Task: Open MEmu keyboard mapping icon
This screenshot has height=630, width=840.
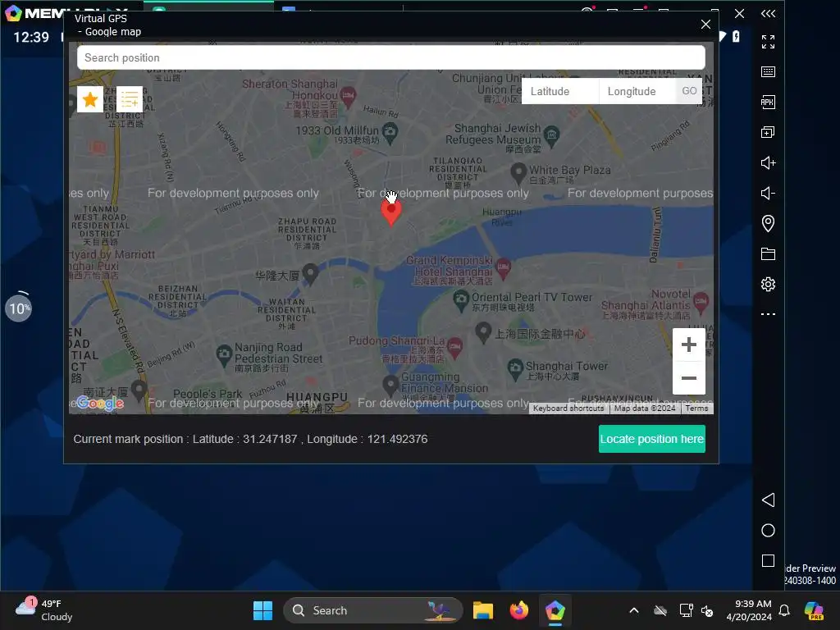Action: [x=768, y=72]
